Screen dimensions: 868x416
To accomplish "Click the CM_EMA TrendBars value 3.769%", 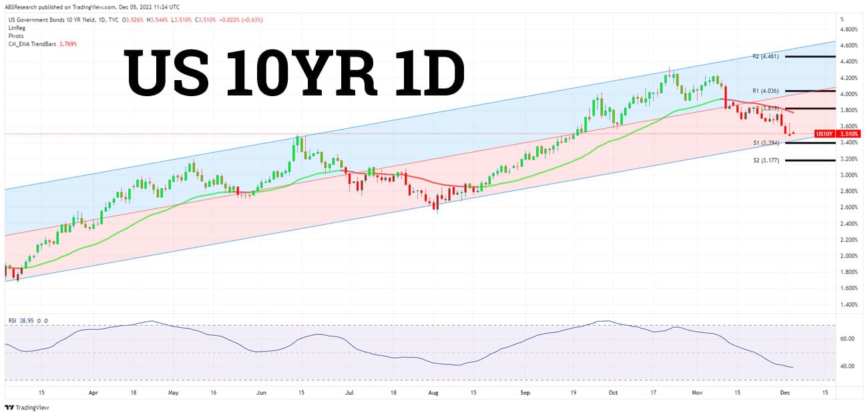I will click(x=69, y=44).
